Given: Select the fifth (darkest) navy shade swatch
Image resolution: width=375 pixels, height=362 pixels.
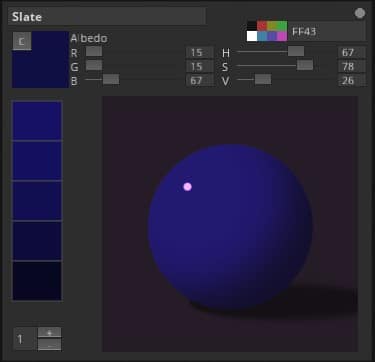Looking at the screenshot, I should point(37,281).
